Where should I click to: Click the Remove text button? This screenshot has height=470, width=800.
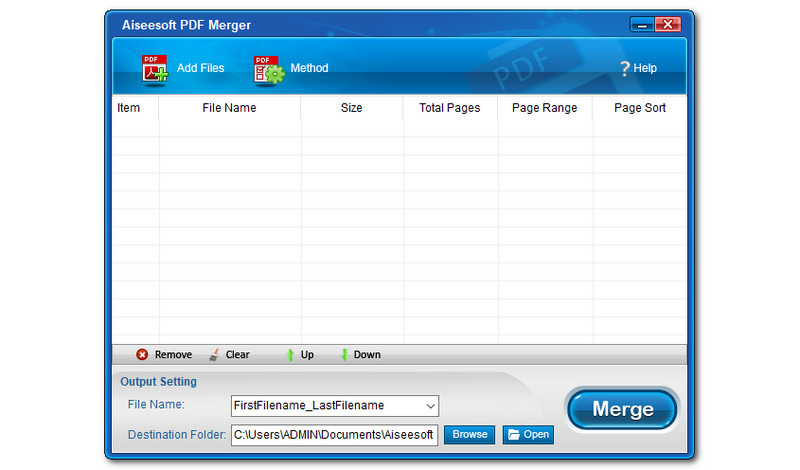173,355
